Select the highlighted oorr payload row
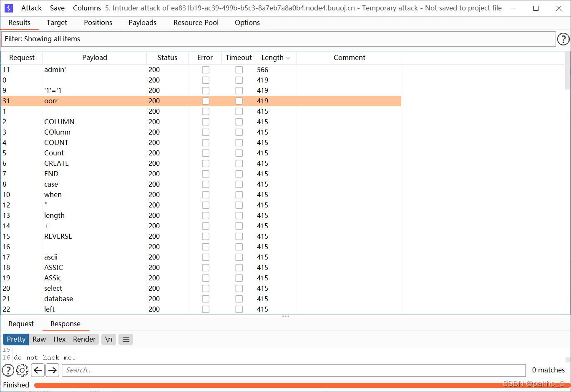Screen dimensions: 571x392 click(x=201, y=101)
